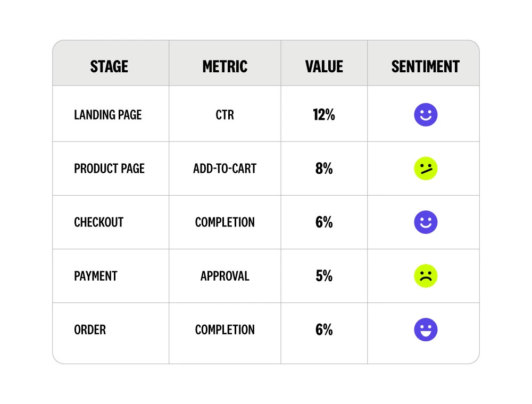Click the SENTIMENT column header

[425, 66]
